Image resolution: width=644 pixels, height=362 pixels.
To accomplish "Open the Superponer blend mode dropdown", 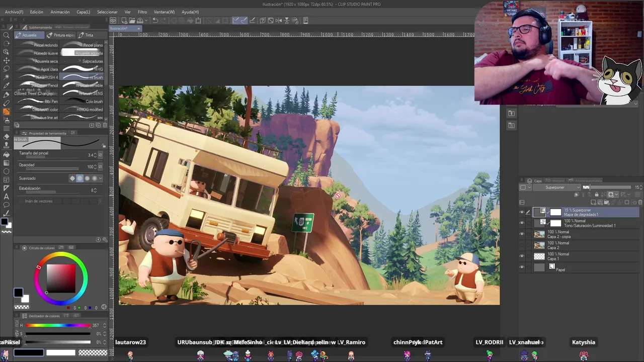I will [x=557, y=188].
